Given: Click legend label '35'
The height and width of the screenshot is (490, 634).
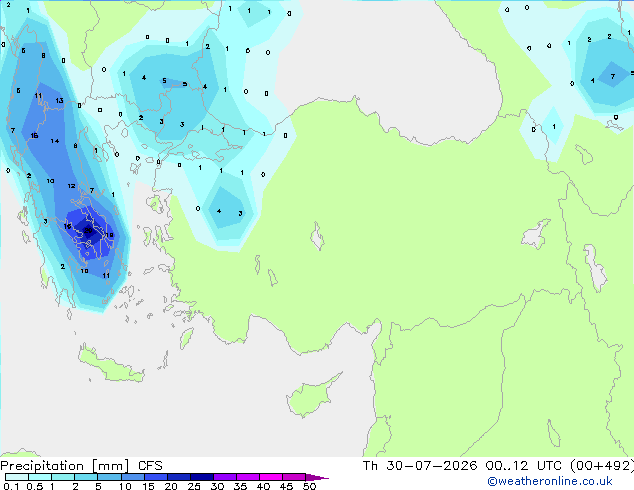Looking at the screenshot, I should (x=240, y=486).
